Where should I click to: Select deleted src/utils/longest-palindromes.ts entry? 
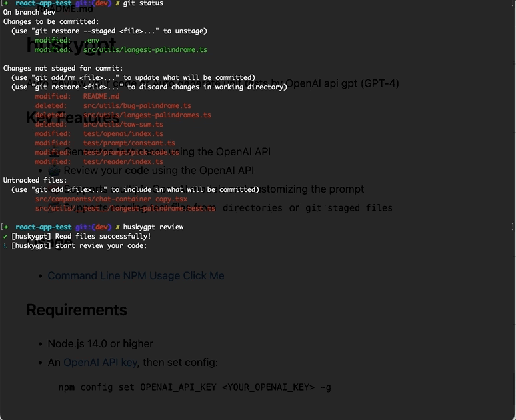(x=123, y=115)
